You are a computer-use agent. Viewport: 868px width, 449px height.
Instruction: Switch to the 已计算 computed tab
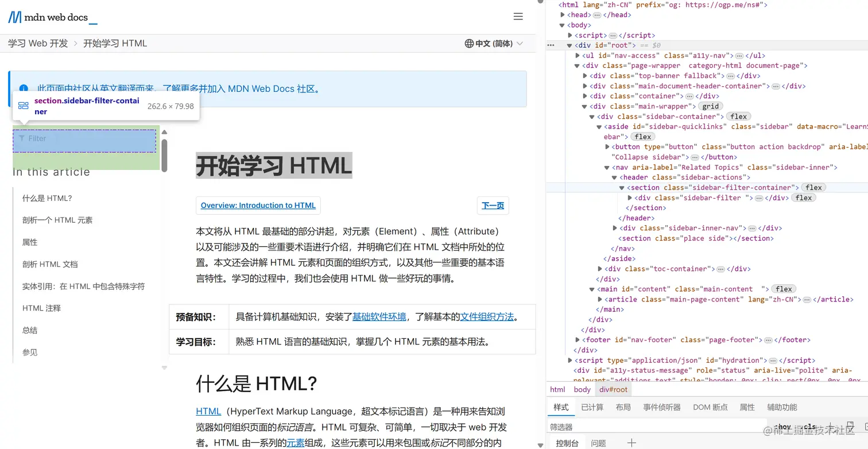coord(592,407)
